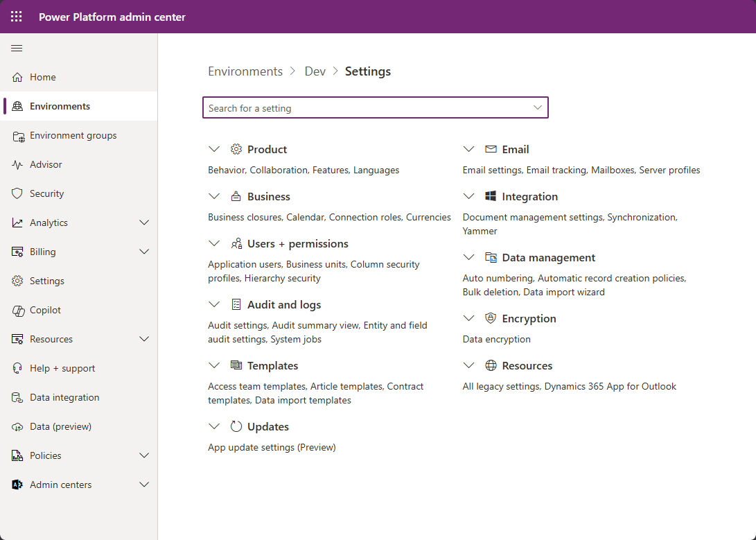
Task: Open All legacy settings link
Action: (501, 387)
